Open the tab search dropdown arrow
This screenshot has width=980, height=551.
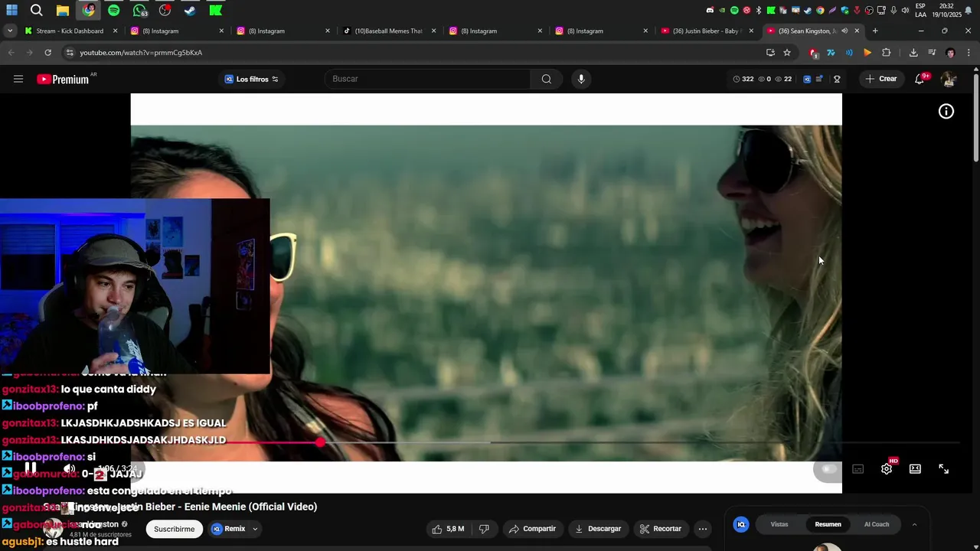tap(9, 31)
